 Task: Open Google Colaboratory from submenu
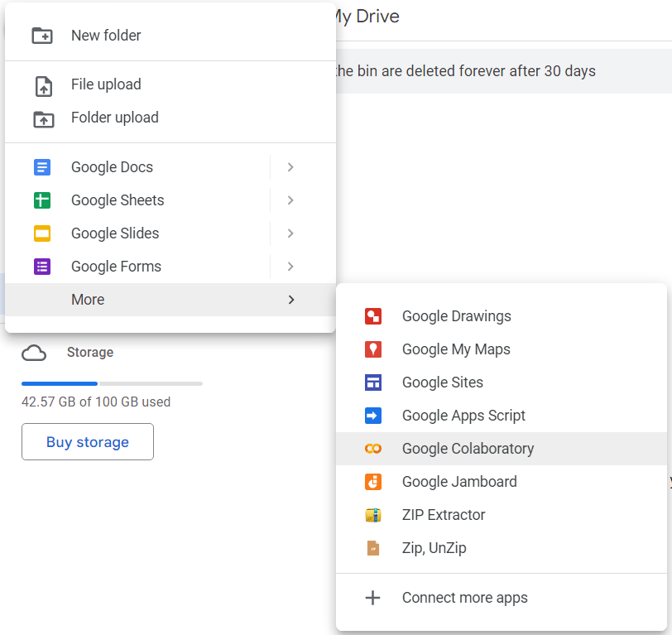(502, 449)
